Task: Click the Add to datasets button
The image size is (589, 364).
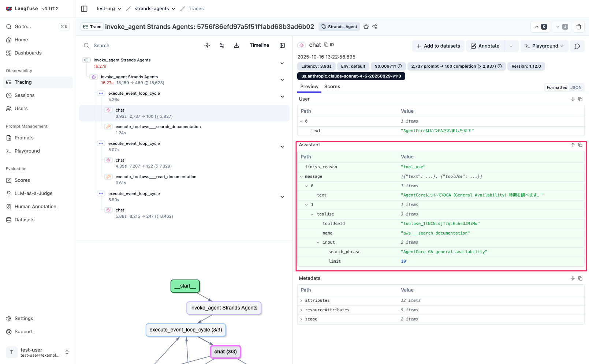Action: (438, 46)
